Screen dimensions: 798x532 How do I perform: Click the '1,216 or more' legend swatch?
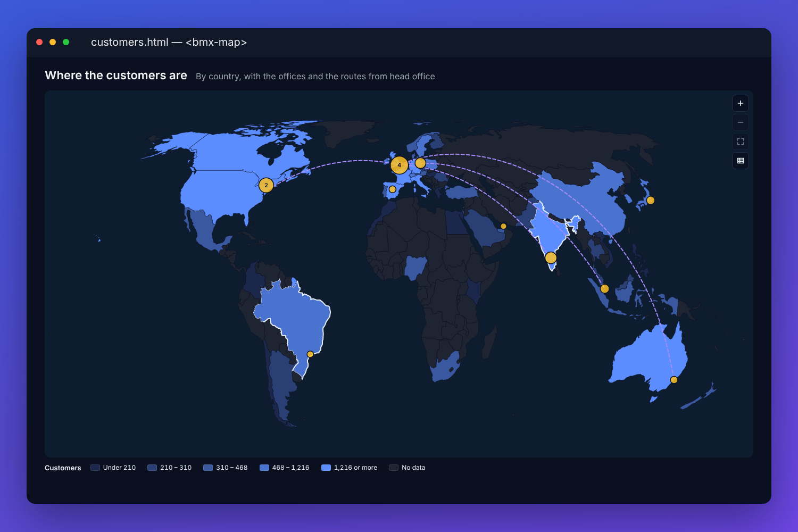(326, 468)
